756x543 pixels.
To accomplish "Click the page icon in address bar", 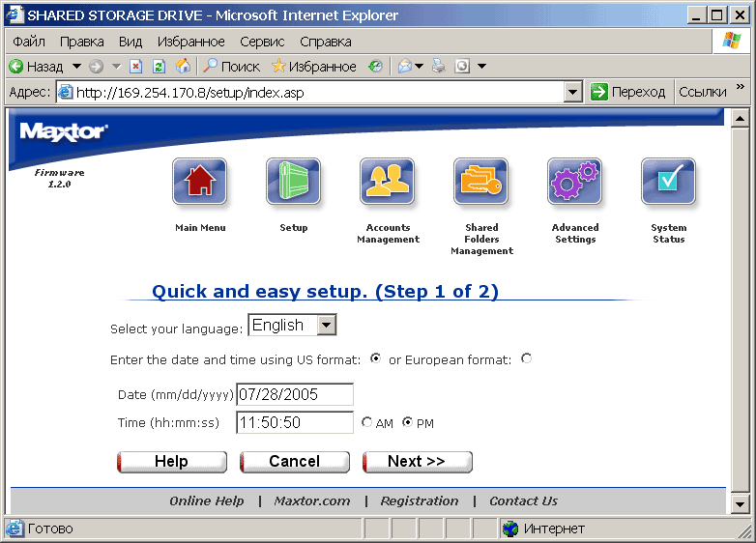I will tap(65, 92).
